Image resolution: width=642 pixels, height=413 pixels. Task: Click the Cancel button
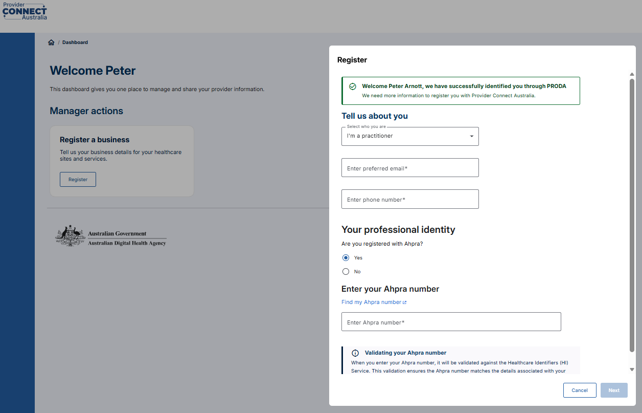click(579, 390)
